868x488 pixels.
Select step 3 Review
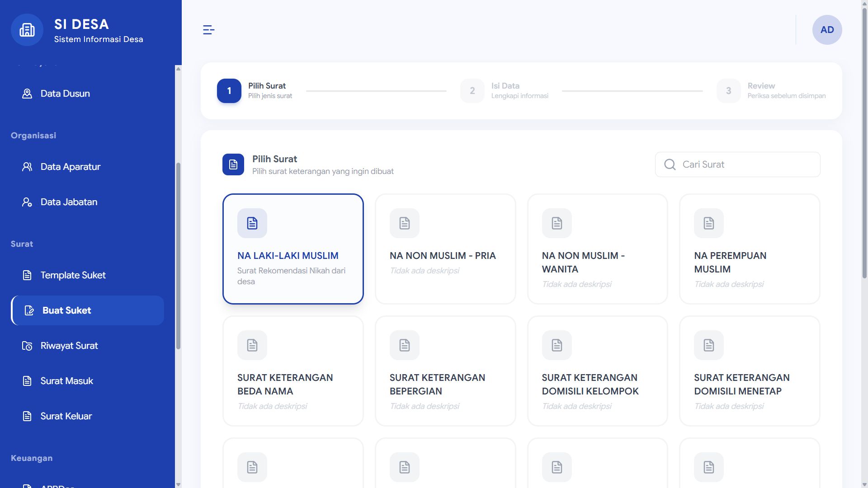pyautogui.click(x=771, y=91)
